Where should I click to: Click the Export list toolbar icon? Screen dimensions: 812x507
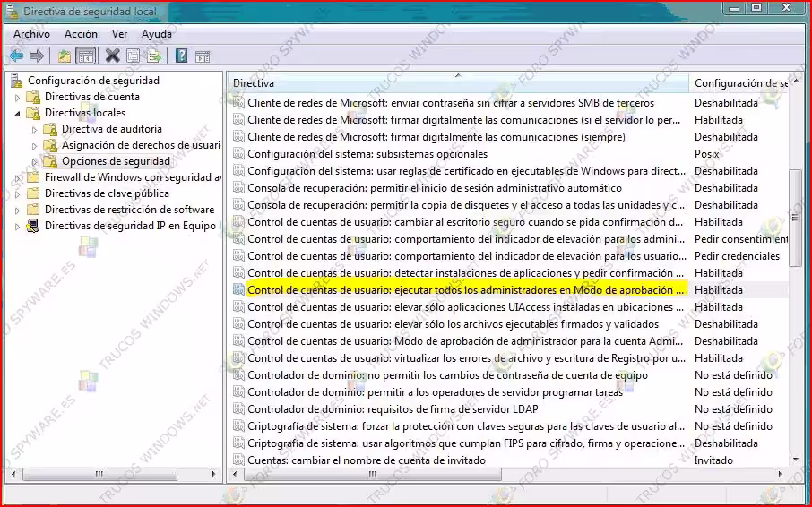(x=154, y=56)
